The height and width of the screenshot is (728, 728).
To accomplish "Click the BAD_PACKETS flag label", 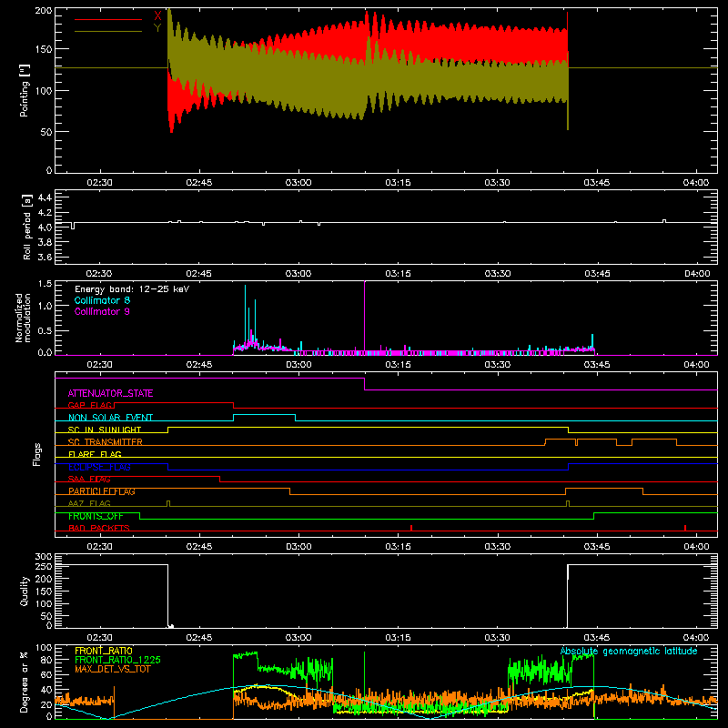I will [99, 528].
